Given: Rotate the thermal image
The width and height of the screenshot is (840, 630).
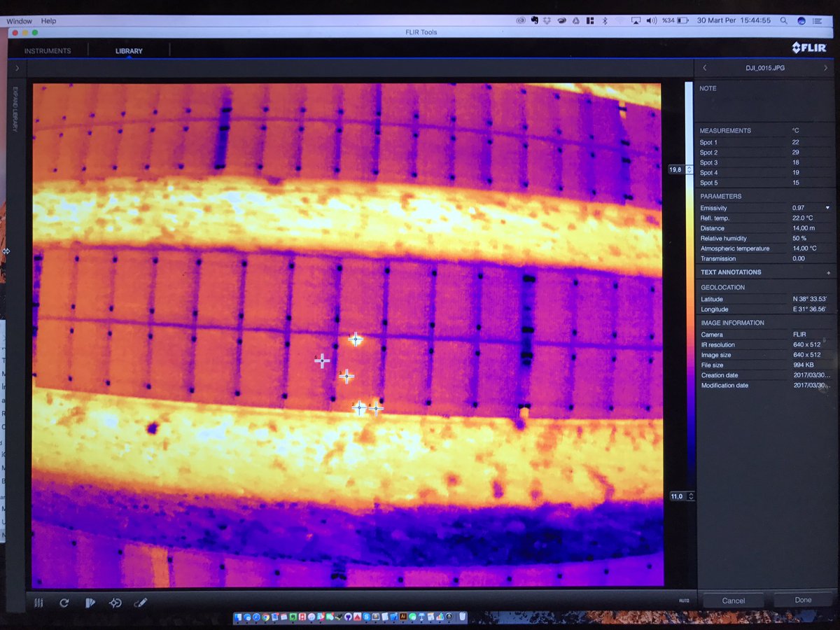Looking at the screenshot, I should [64, 602].
